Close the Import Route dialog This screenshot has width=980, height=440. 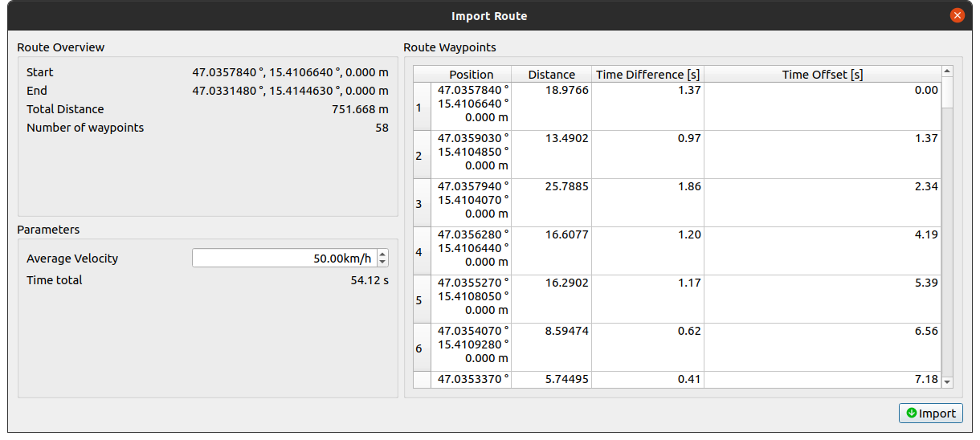coord(957,15)
